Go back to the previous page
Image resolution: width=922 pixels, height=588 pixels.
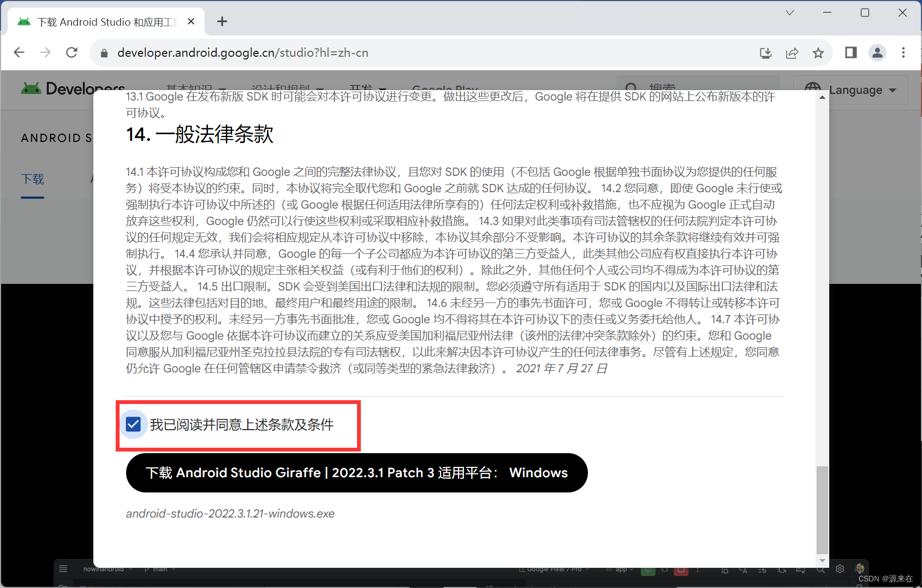pyautogui.click(x=19, y=52)
